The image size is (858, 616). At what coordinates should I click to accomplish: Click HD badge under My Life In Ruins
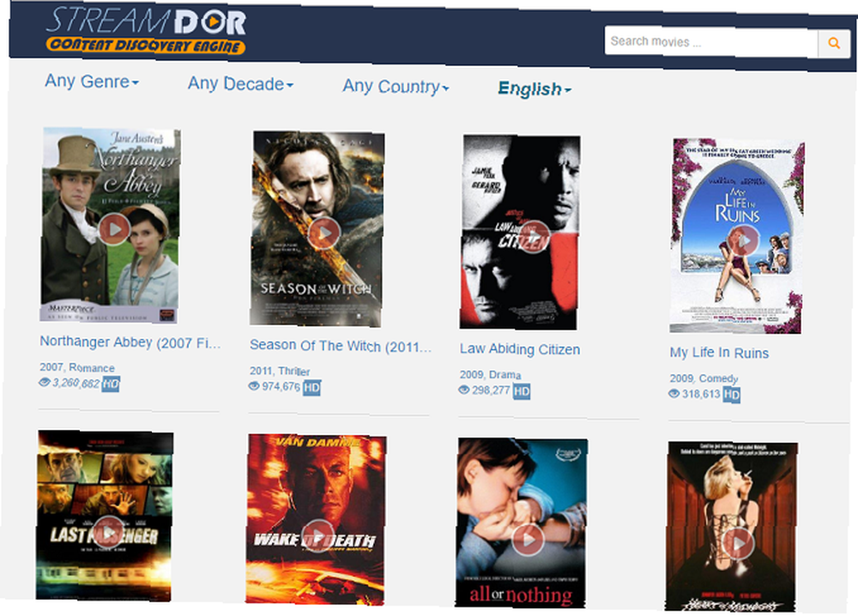[x=732, y=395]
